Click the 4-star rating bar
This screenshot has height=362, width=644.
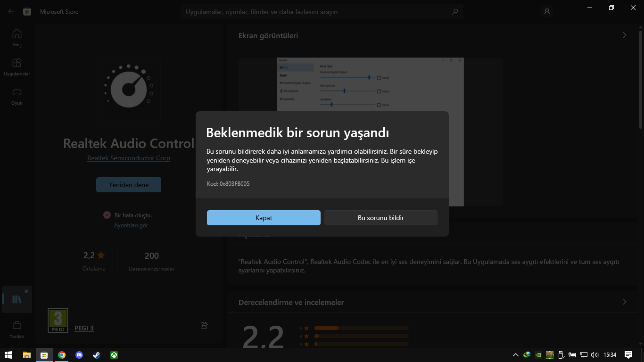pos(361,336)
